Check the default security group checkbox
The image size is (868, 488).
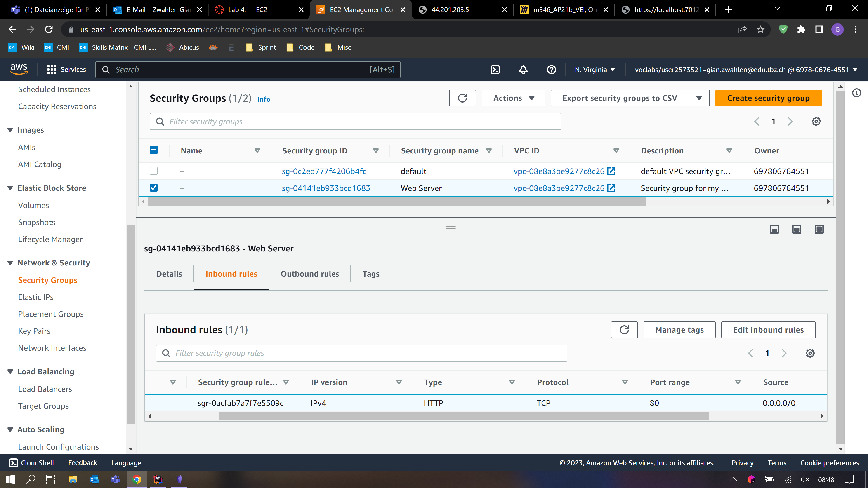tap(154, 171)
